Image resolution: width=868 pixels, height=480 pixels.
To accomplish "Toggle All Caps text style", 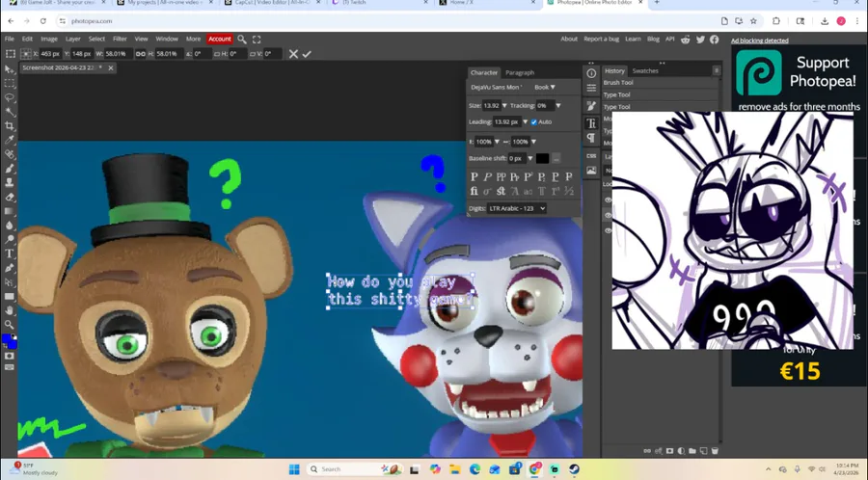I will coord(501,177).
